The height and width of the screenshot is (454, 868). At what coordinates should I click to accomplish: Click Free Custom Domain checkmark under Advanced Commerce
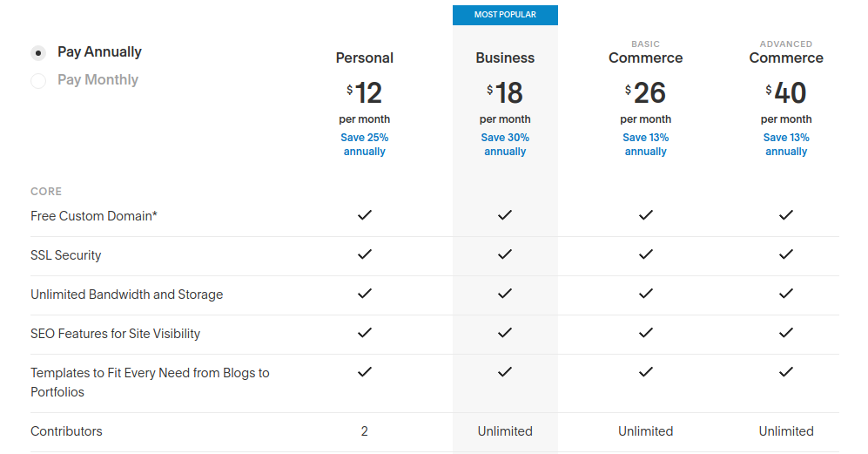pos(786,215)
